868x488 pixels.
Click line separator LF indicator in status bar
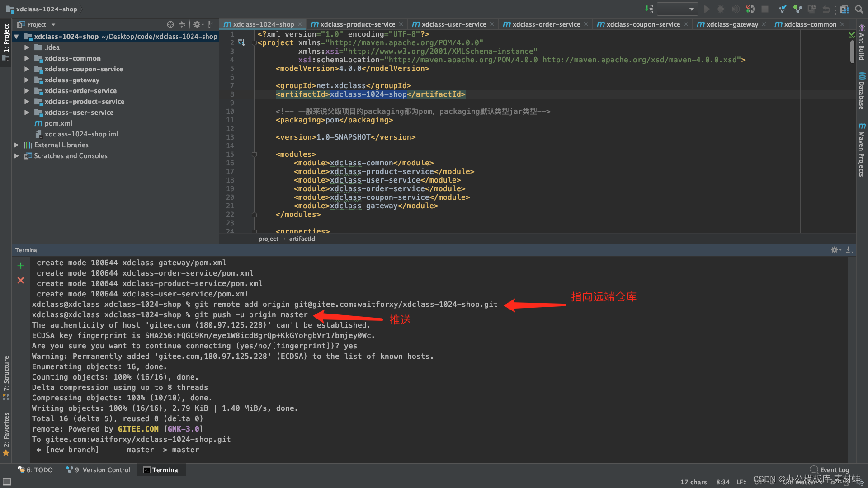(741, 482)
